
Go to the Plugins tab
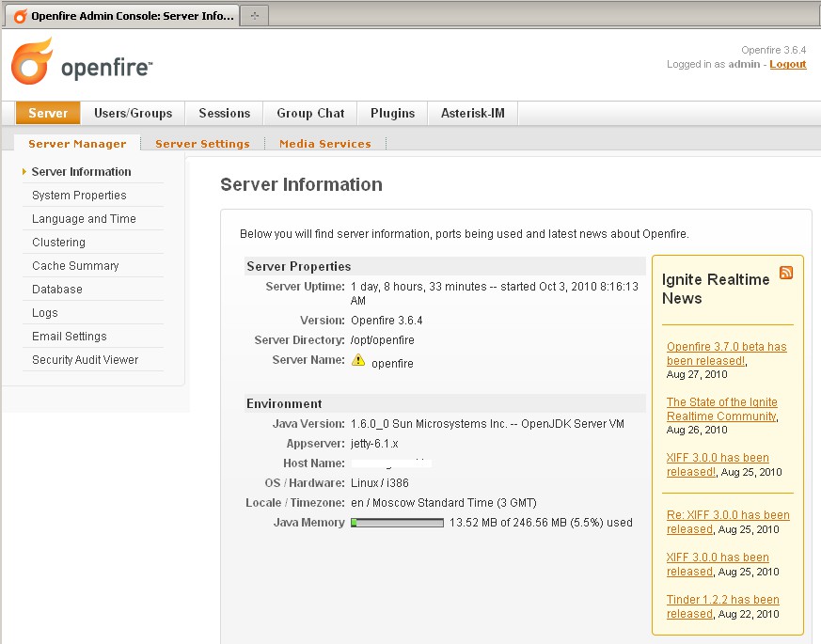[x=393, y=113]
